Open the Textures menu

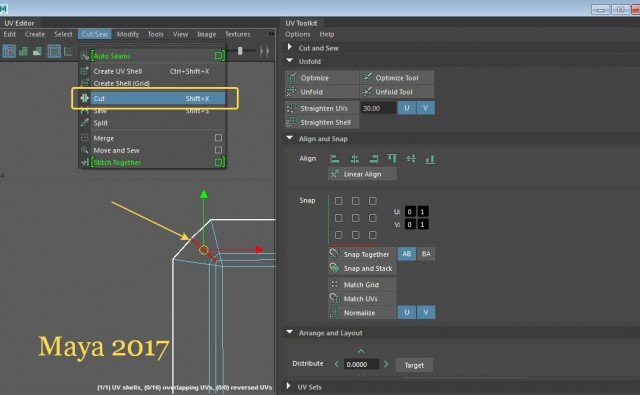click(x=237, y=34)
